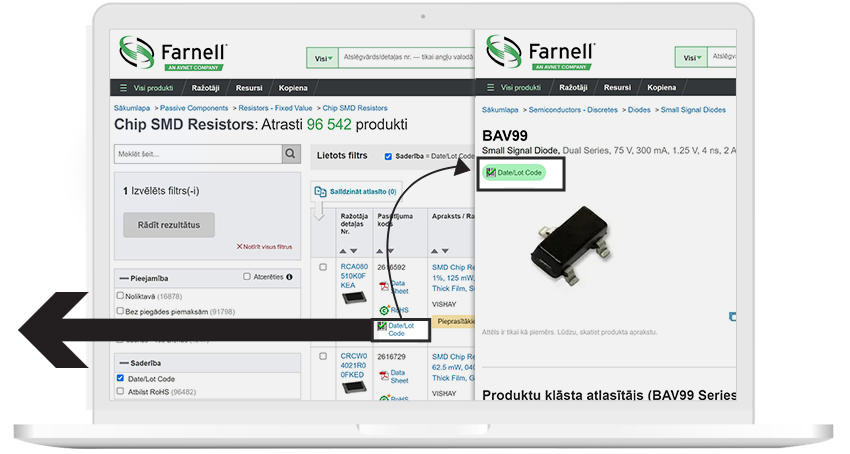Open CRCW04021R00FKED resistor thumbnail image
The width and height of the screenshot is (850, 454).
coord(354,387)
